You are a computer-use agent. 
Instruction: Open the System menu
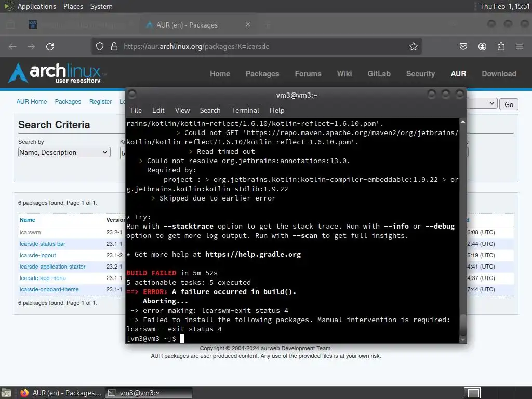101,6
